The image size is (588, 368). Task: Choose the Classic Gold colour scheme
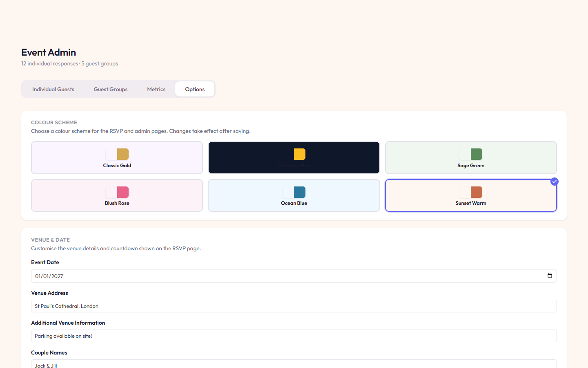pos(117,157)
